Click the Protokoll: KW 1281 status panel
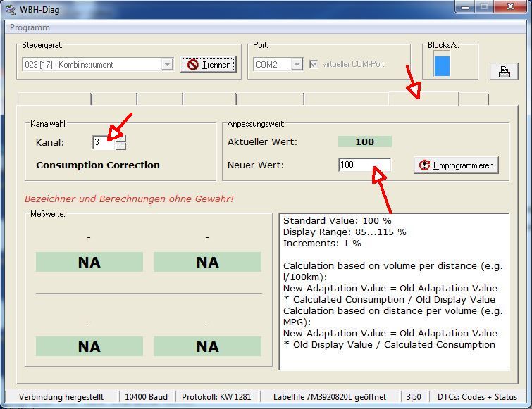This screenshot has width=532, height=409. tap(216, 397)
